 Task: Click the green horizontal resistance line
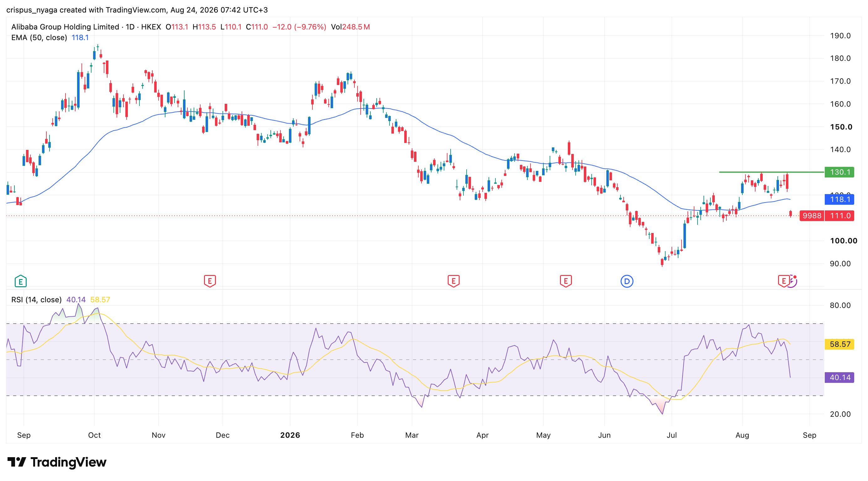tap(771, 172)
